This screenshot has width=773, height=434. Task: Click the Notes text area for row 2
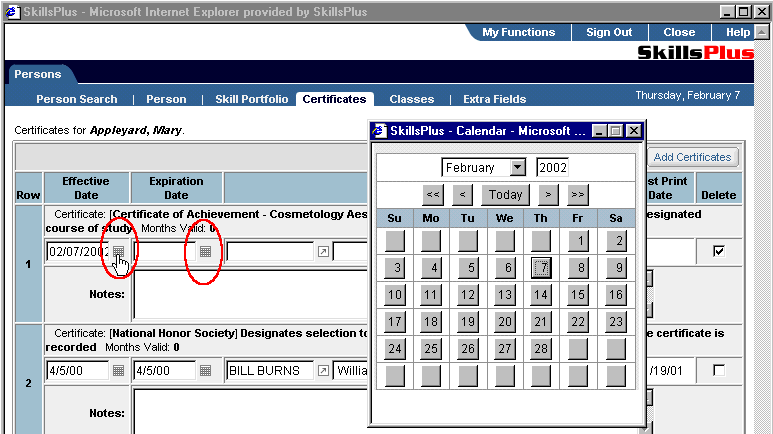(x=250, y=412)
